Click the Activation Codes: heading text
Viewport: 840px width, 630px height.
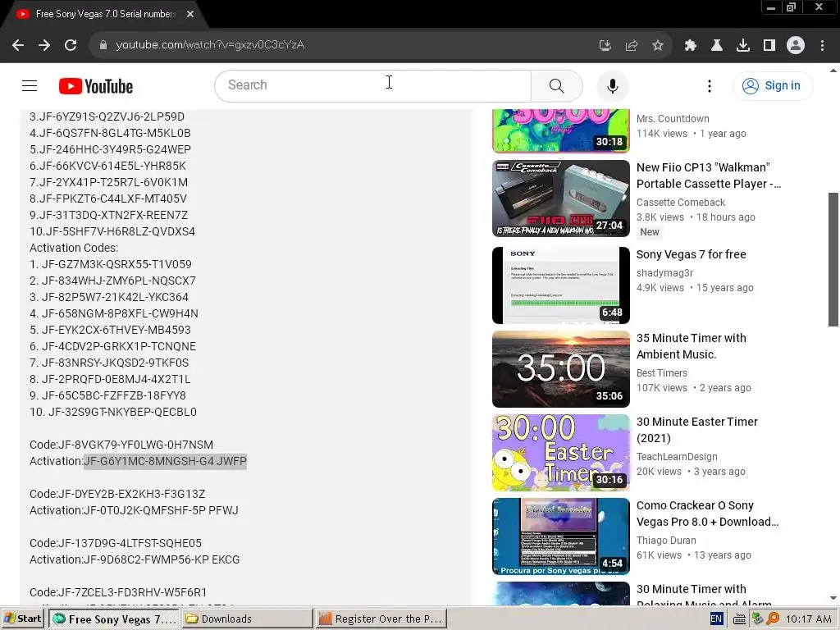(74, 248)
